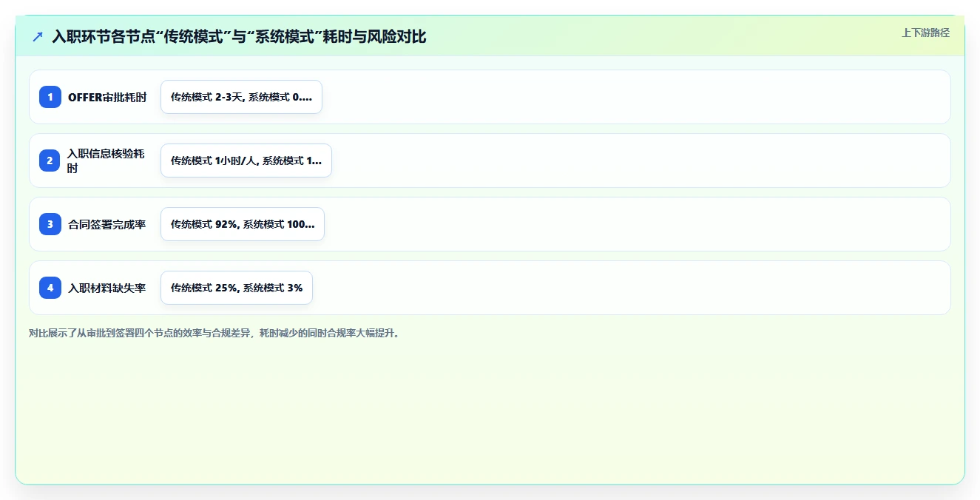Click the 入职信息核验耗时 label

[x=107, y=161]
